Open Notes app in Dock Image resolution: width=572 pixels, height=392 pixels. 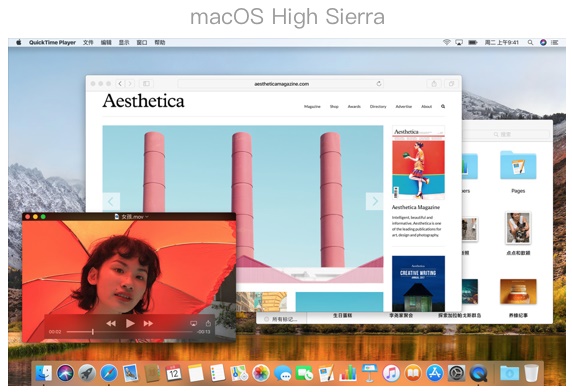pyautogui.click(x=196, y=373)
